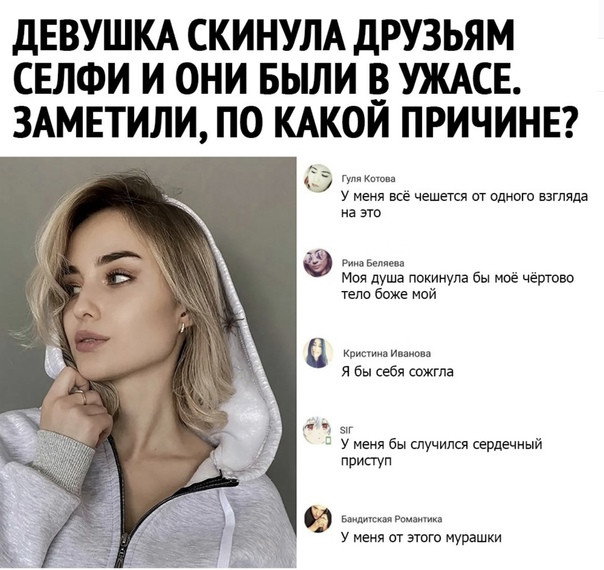Click Гуля Котова's profile avatar
This screenshot has width=604, height=570.
tap(318, 178)
